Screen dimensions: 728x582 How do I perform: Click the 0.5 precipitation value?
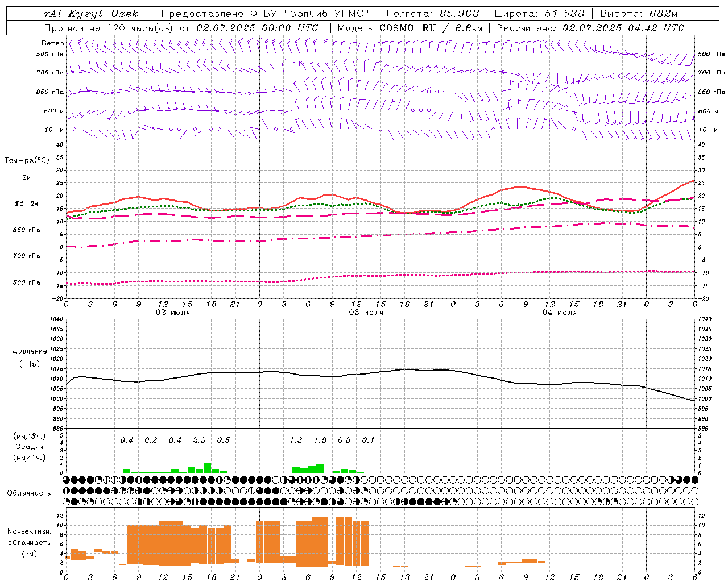(224, 440)
